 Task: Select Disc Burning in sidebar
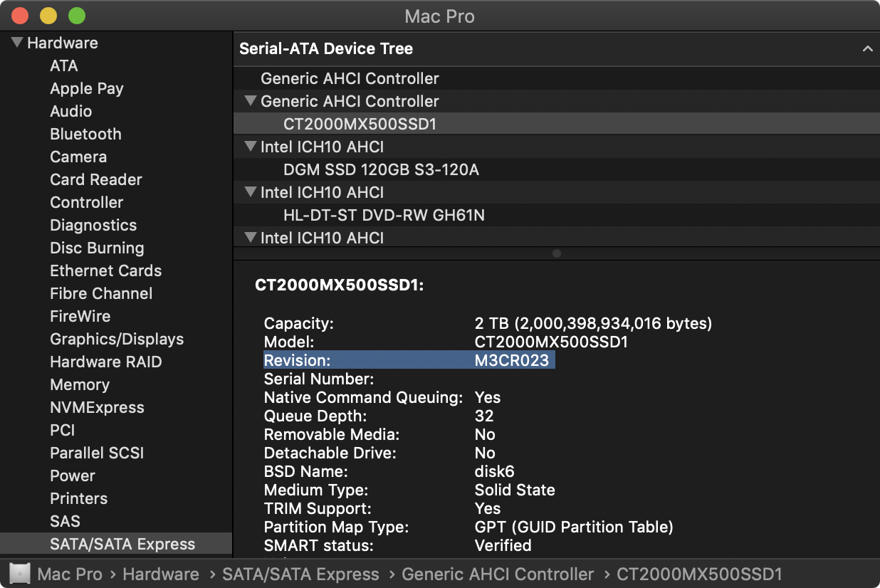coord(97,248)
